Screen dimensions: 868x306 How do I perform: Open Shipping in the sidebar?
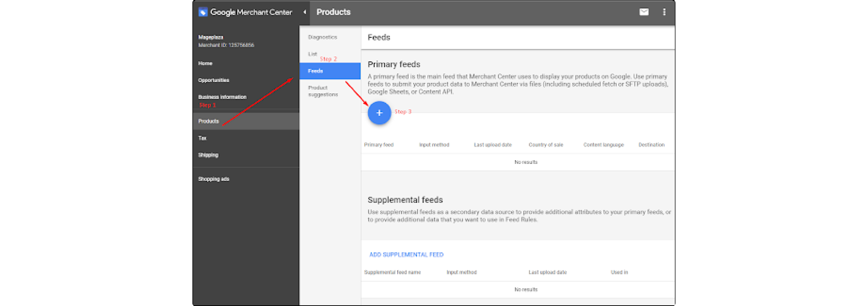point(208,155)
